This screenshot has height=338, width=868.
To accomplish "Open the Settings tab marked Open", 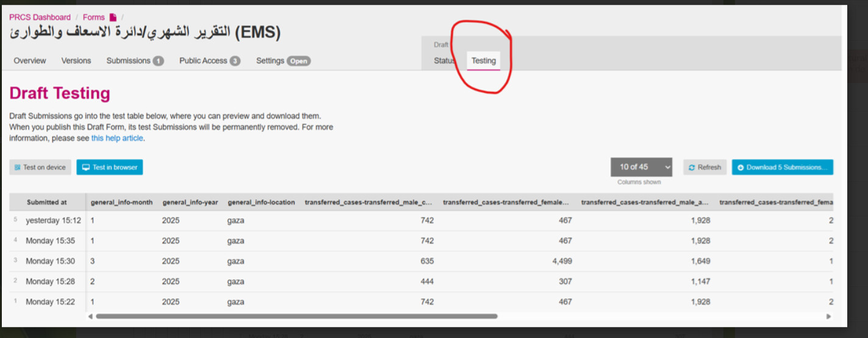I will coord(283,61).
